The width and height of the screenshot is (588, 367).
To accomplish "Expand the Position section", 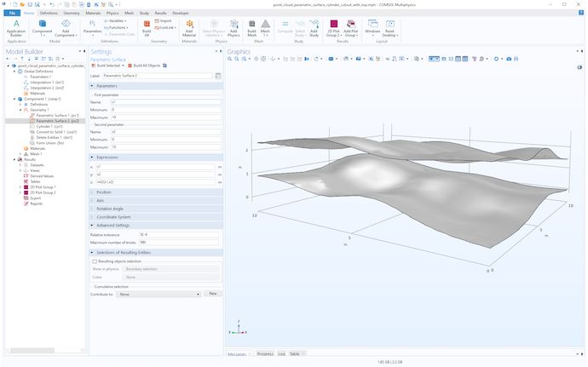I will click(x=92, y=192).
